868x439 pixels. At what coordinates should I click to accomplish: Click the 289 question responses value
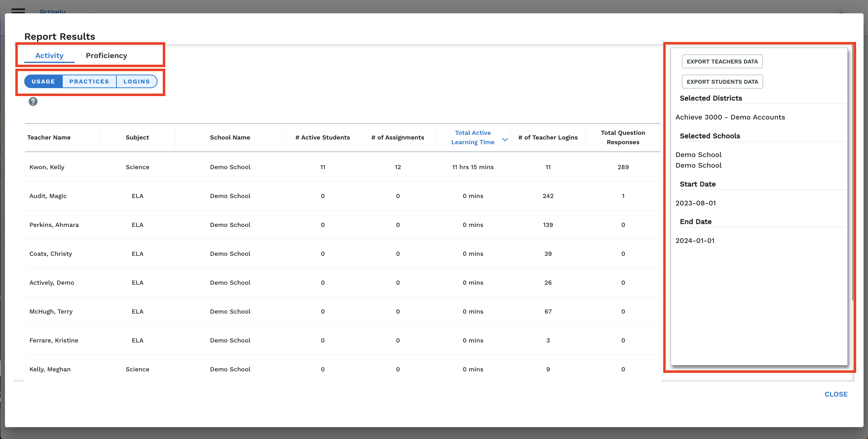(x=623, y=167)
